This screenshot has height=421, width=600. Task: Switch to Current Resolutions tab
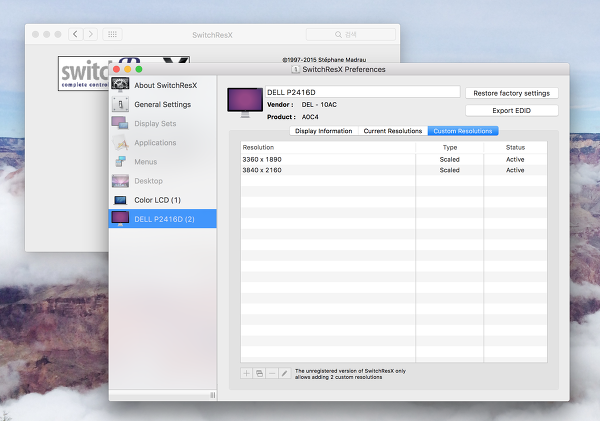point(393,131)
